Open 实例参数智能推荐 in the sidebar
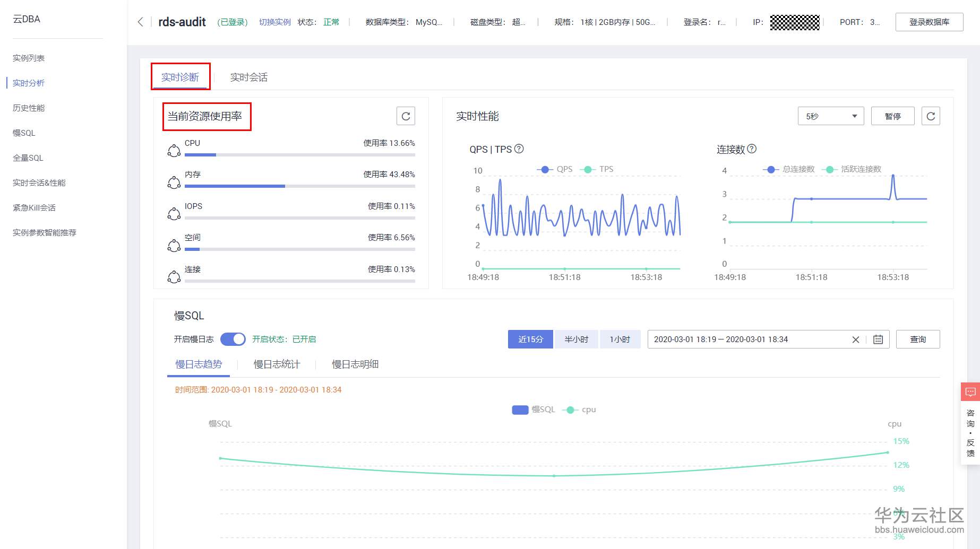 (45, 233)
